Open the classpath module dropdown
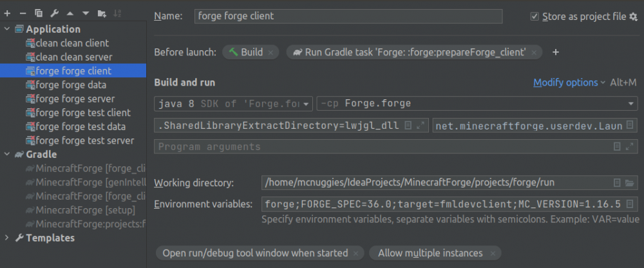The image size is (644, 268). click(x=630, y=104)
